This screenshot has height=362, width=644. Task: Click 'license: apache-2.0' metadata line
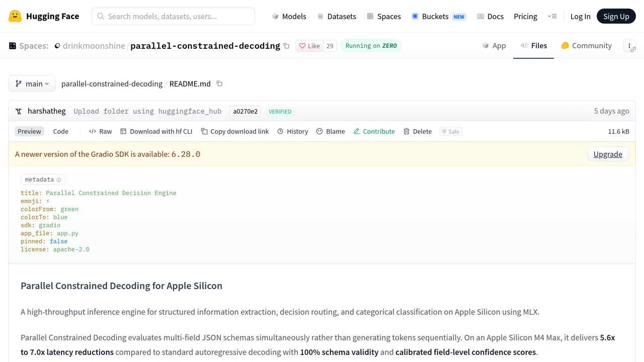(x=55, y=249)
